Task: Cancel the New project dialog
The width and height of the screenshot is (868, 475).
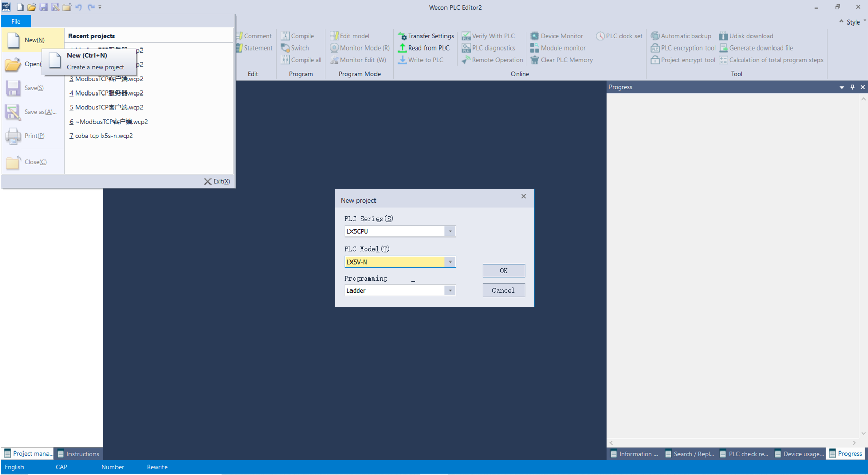Action: (x=503, y=290)
